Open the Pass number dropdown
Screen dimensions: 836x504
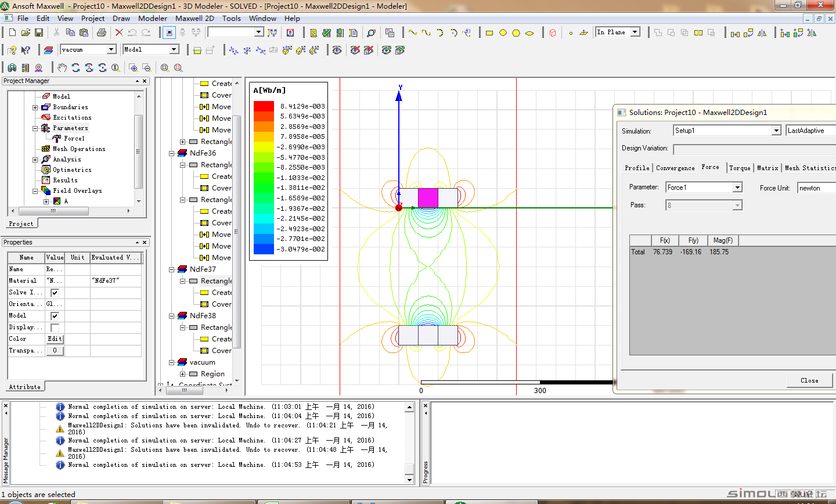point(737,205)
